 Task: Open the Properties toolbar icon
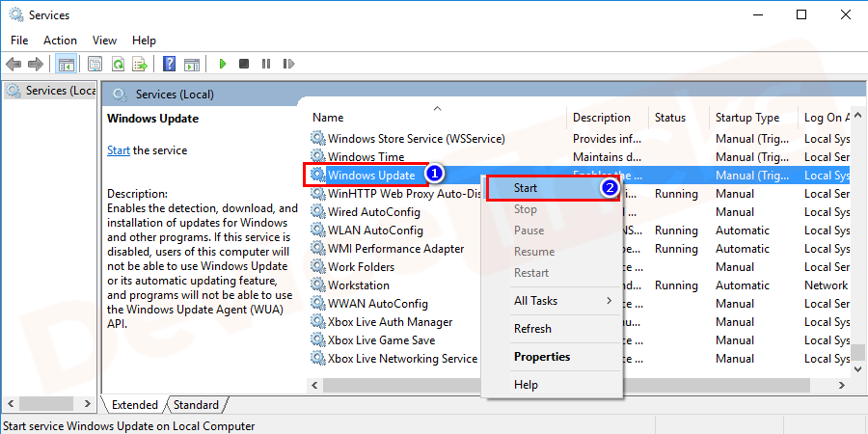coord(95,65)
